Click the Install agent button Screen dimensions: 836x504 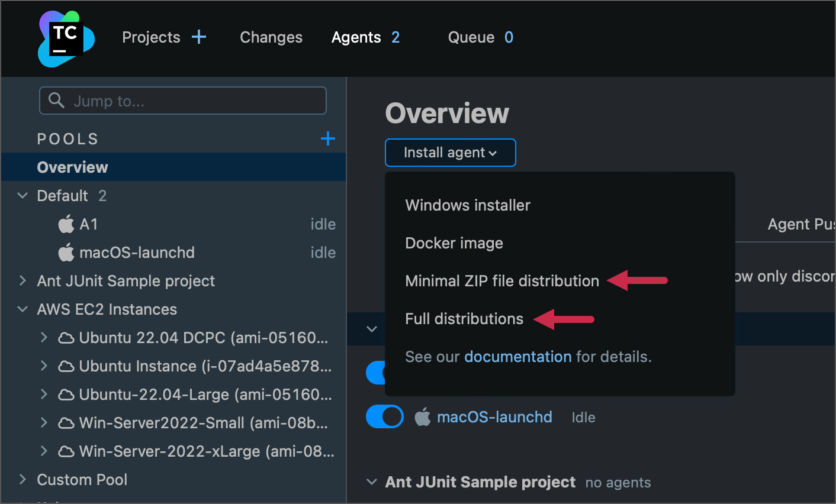coord(450,152)
